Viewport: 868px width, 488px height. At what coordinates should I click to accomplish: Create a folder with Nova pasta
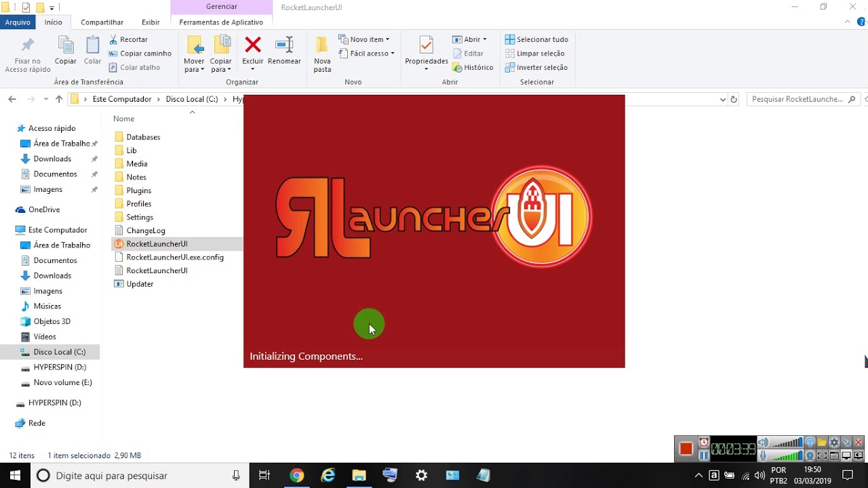323,54
